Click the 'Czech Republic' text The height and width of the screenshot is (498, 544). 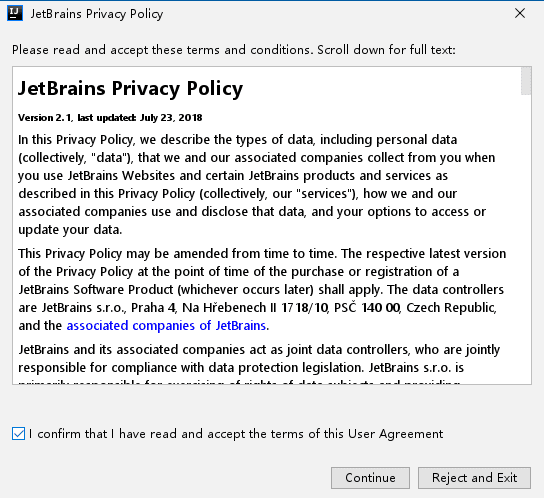tap(451, 307)
